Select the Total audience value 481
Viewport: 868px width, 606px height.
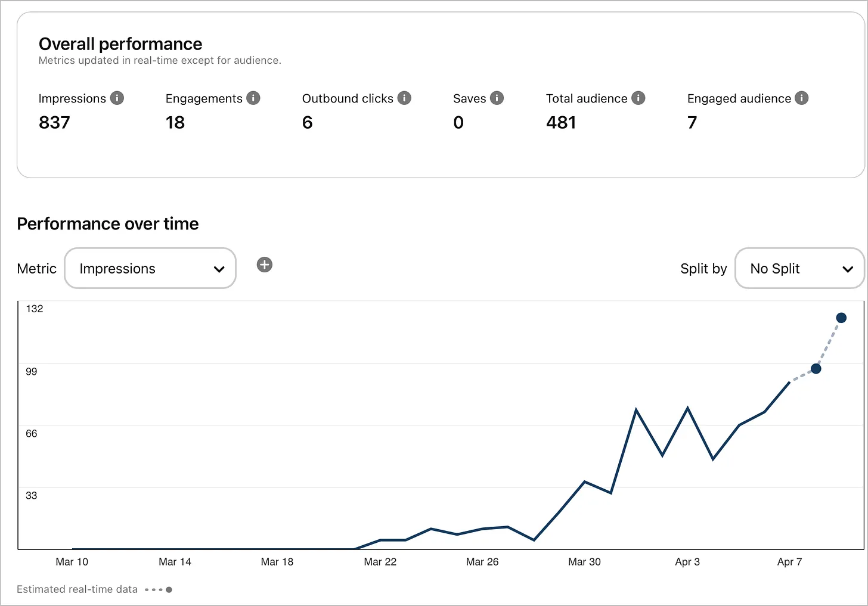click(561, 123)
